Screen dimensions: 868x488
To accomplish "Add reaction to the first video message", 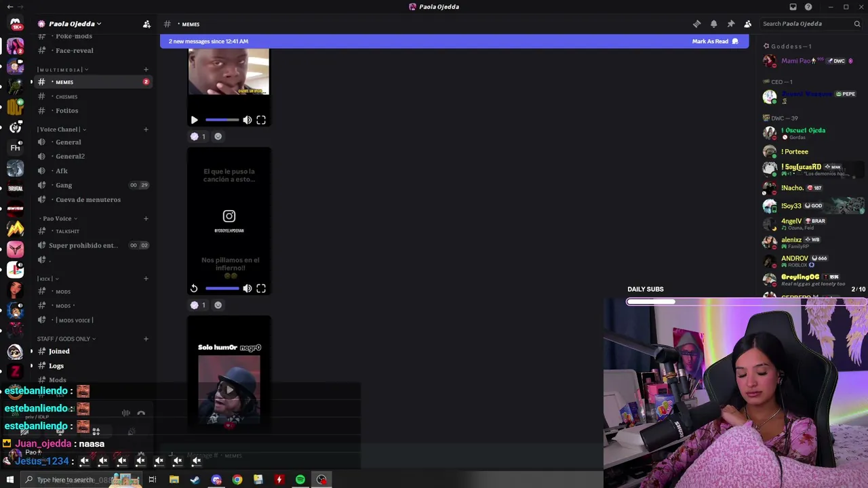I will (218, 136).
